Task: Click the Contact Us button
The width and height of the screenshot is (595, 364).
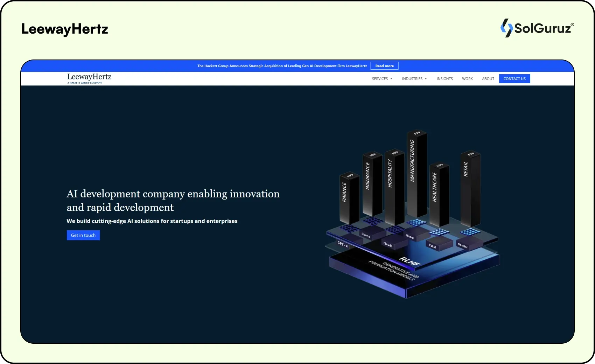Action: coord(514,79)
